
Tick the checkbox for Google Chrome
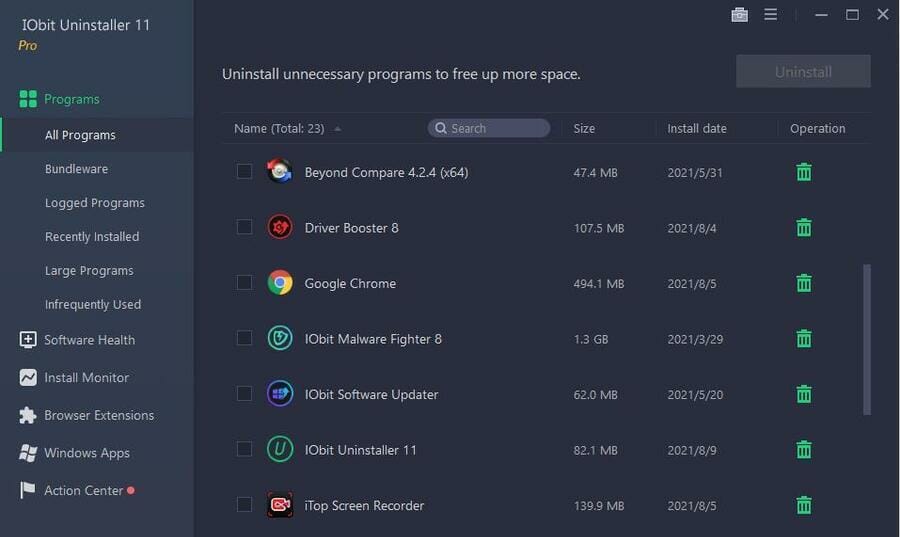244,282
